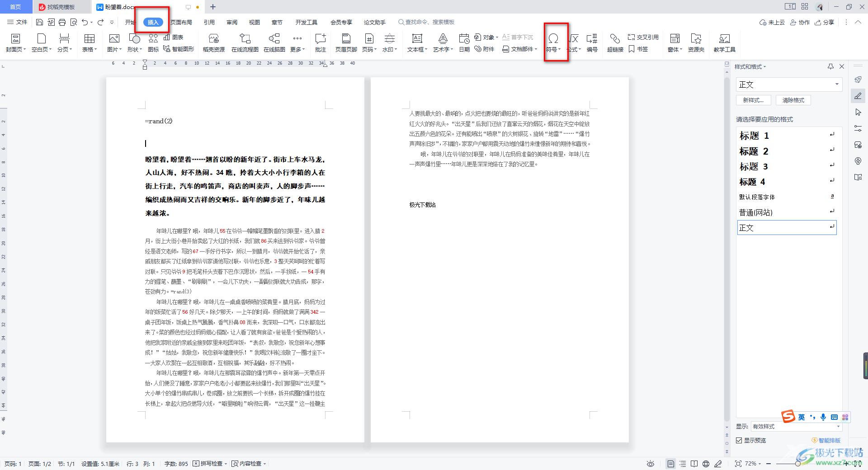Insert Hyperlink (超链接)

pos(615,43)
